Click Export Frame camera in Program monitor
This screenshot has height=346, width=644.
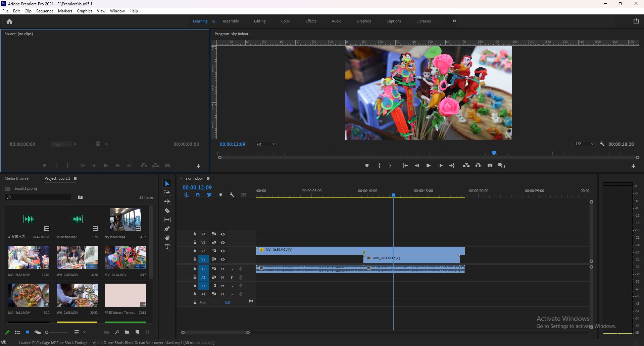click(490, 166)
